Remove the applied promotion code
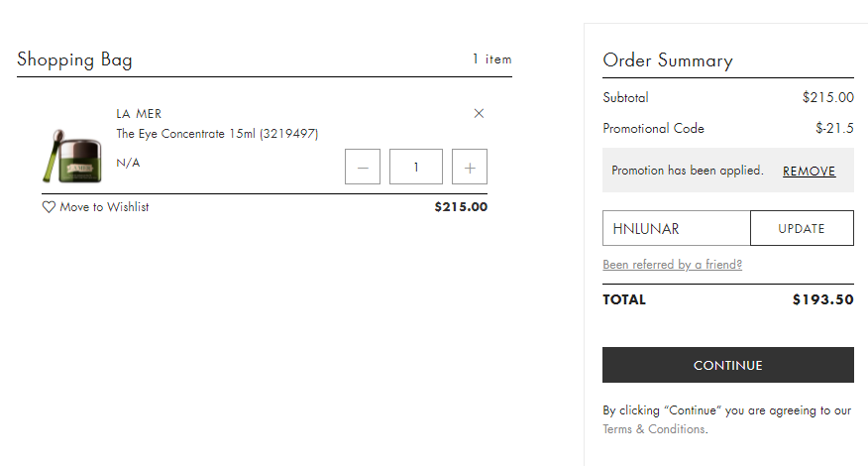The width and height of the screenshot is (868, 466). point(809,171)
